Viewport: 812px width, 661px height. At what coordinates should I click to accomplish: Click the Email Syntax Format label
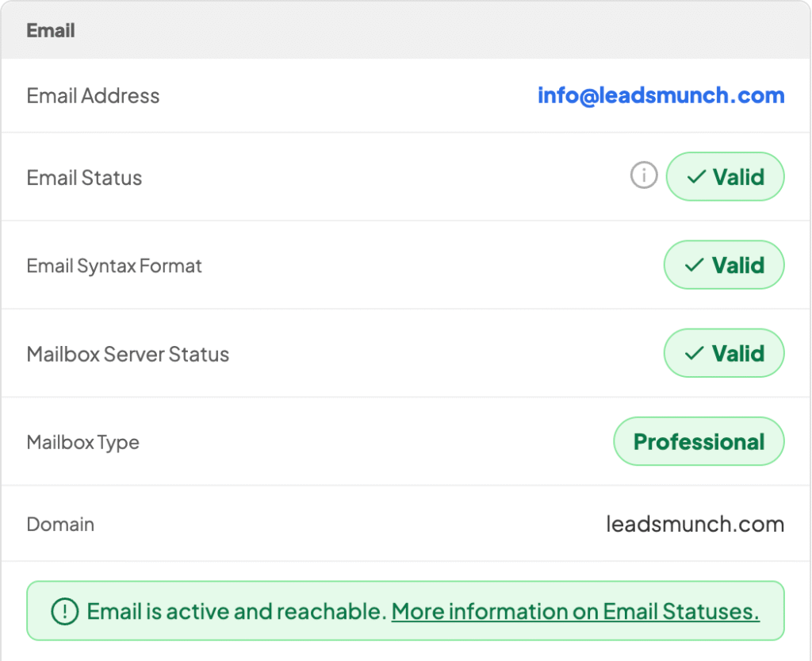tap(114, 266)
